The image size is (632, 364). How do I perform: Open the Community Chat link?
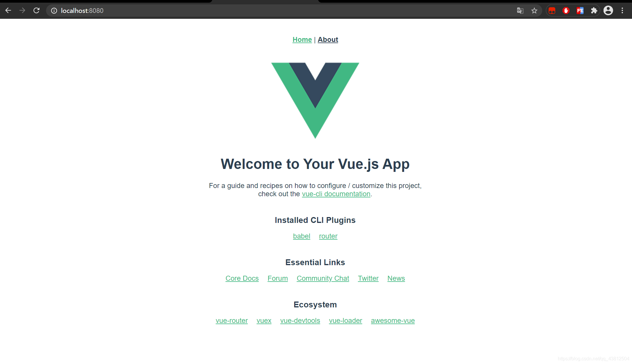point(323,278)
